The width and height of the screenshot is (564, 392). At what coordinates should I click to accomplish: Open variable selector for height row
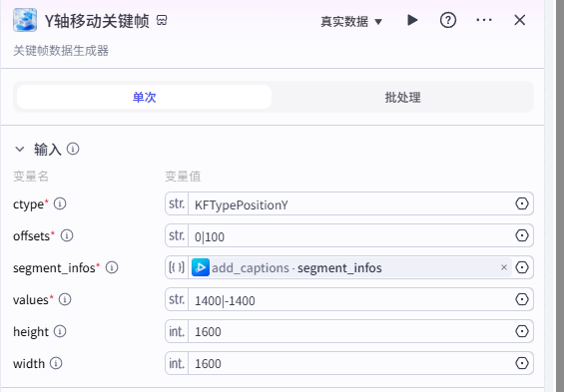pos(521,331)
